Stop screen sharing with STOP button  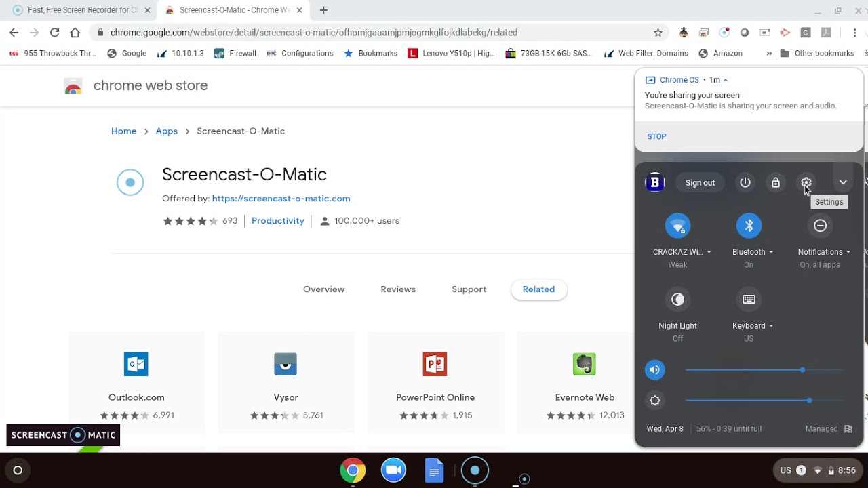coord(656,136)
